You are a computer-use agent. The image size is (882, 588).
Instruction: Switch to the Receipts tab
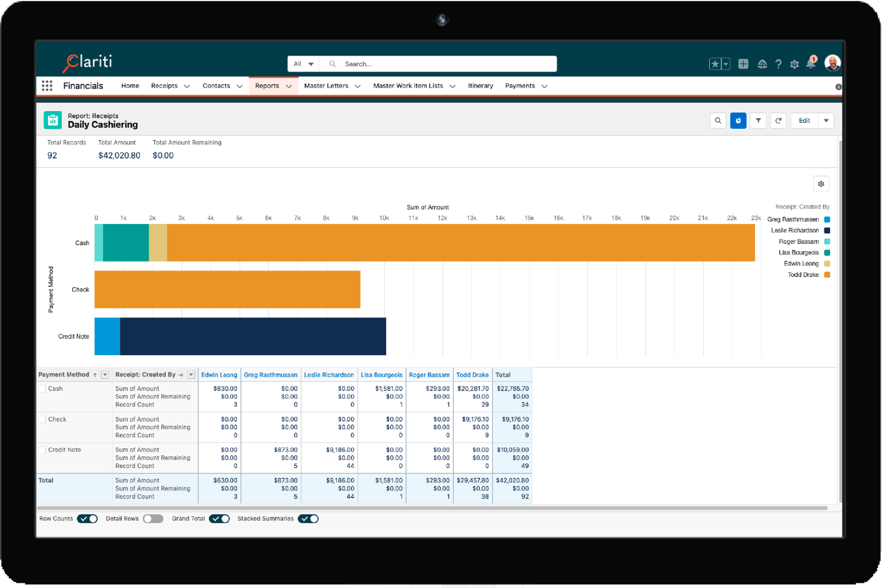pos(164,85)
